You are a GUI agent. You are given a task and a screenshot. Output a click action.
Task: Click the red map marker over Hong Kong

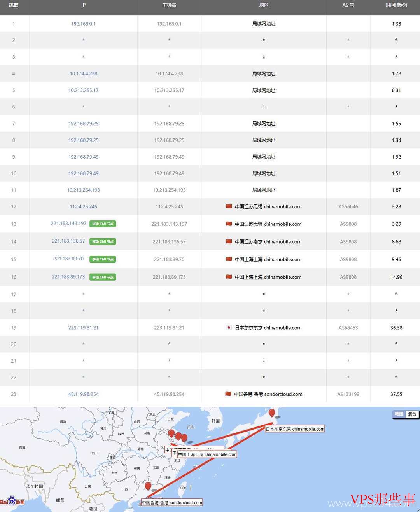(x=148, y=486)
